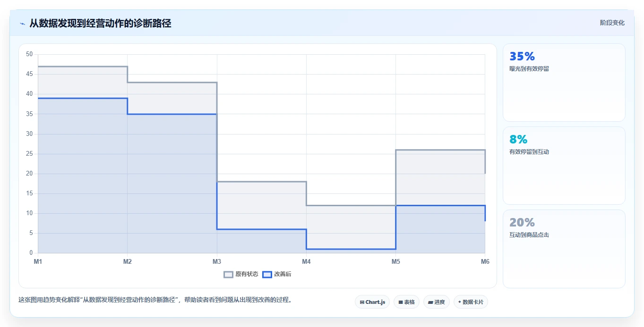Click the M6 x-axis label
644x327 pixels.
(485, 261)
